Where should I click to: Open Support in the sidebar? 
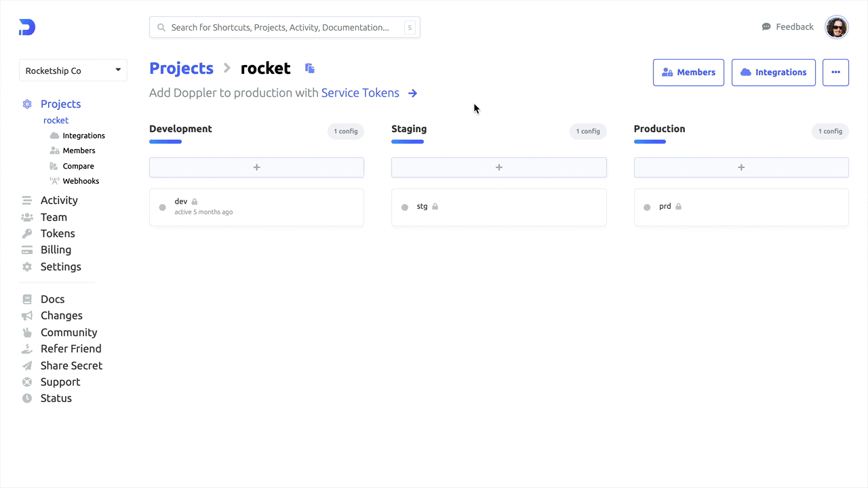60,382
